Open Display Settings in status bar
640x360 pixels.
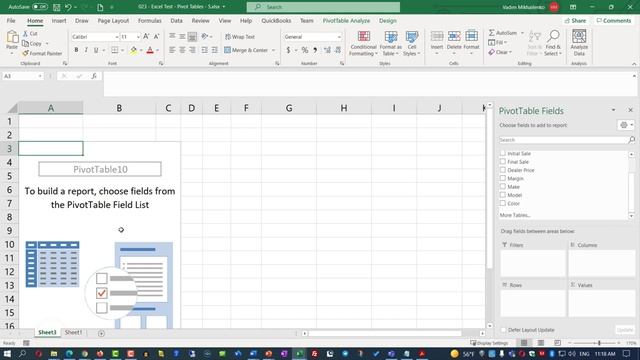click(489, 343)
